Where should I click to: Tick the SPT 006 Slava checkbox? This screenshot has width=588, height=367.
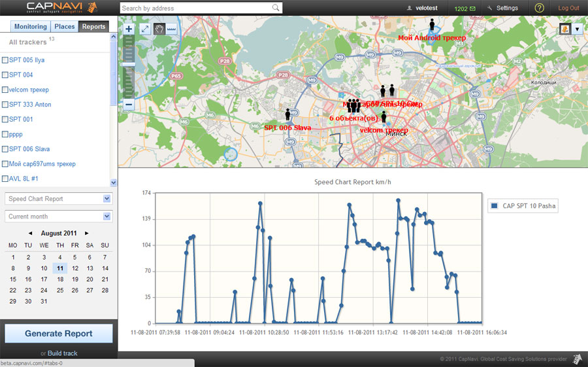point(5,149)
